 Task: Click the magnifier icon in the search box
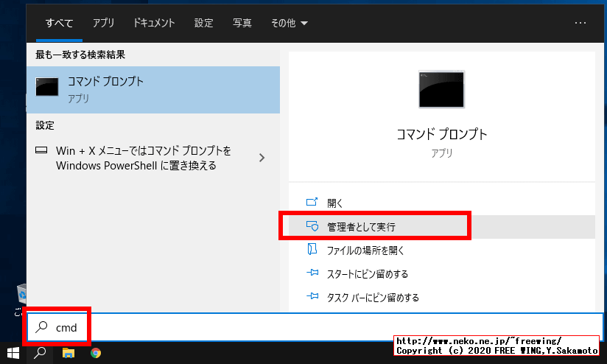pos(41,327)
